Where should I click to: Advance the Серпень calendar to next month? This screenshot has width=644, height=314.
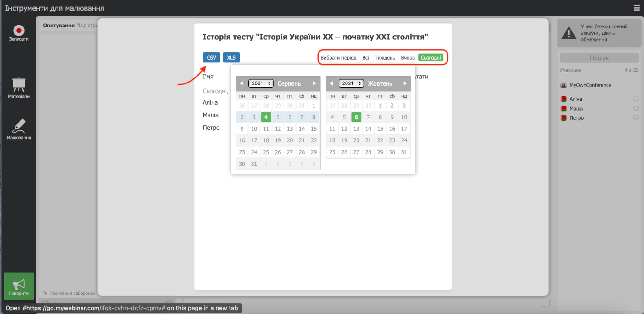click(x=314, y=83)
